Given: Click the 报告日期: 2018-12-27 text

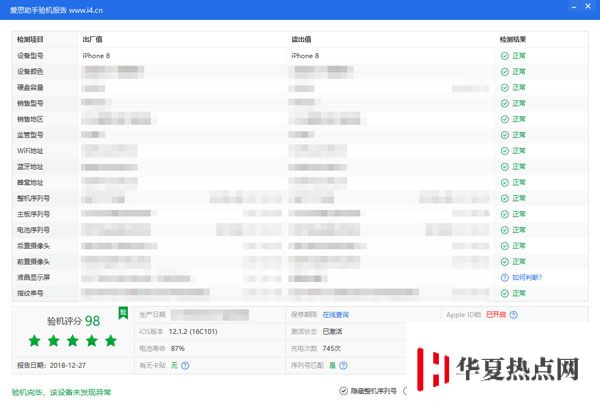Looking at the screenshot, I should tap(51, 365).
